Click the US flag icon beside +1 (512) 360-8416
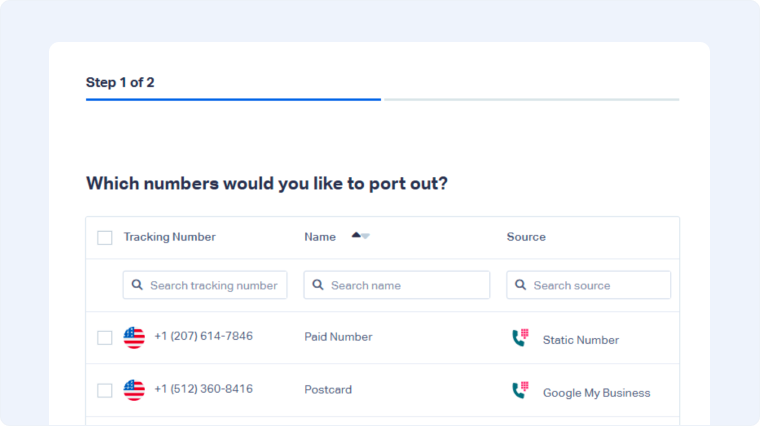760x426 pixels. (x=134, y=390)
